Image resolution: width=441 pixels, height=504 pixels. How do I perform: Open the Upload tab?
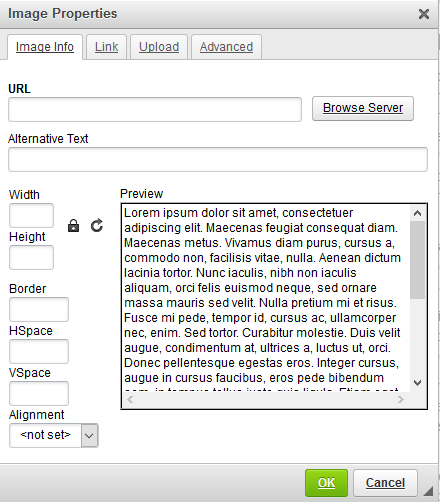click(159, 47)
